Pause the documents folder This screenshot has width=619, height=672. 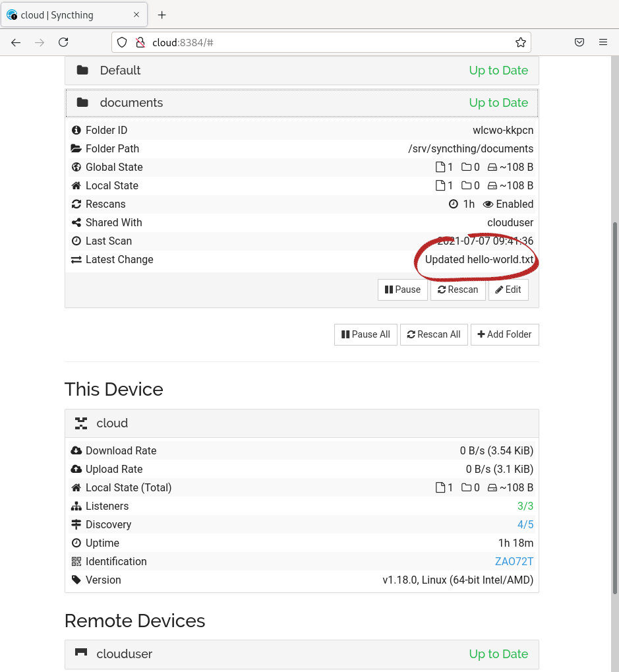pos(402,290)
